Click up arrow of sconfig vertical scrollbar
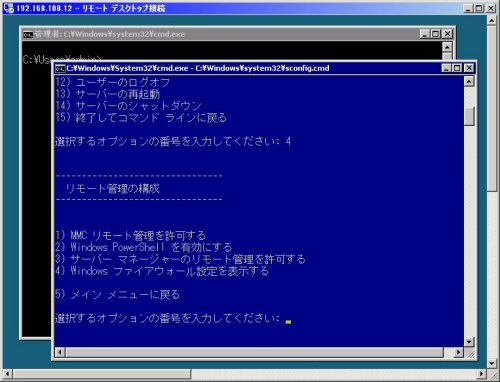Screen dimensions: 500x382 (x=469, y=81)
